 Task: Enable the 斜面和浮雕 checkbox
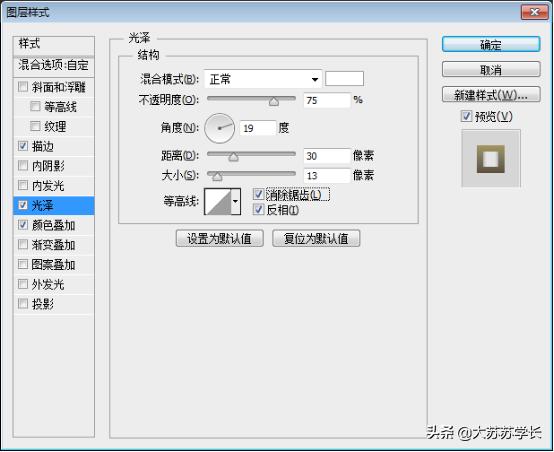(x=23, y=87)
